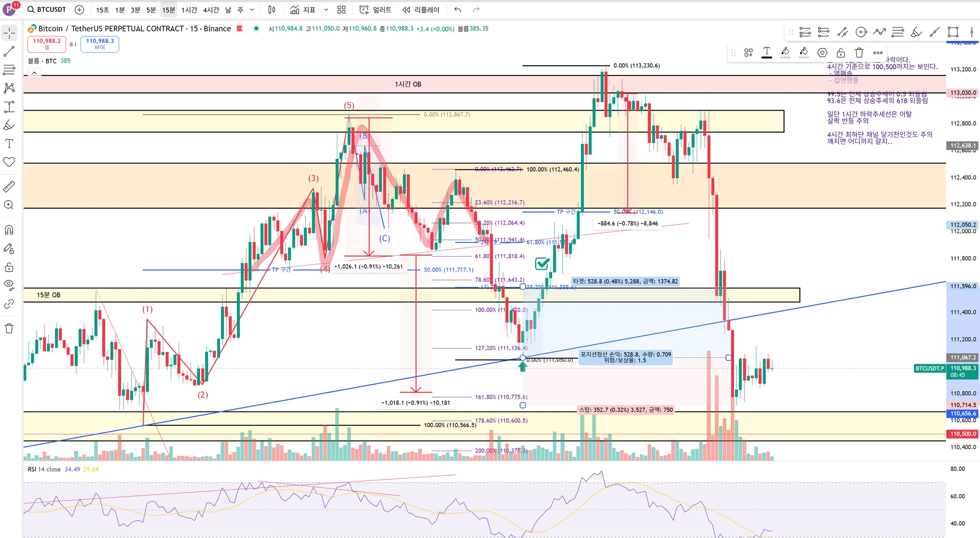Select the trend line drawing tool
The image size is (980, 538).
(x=9, y=52)
